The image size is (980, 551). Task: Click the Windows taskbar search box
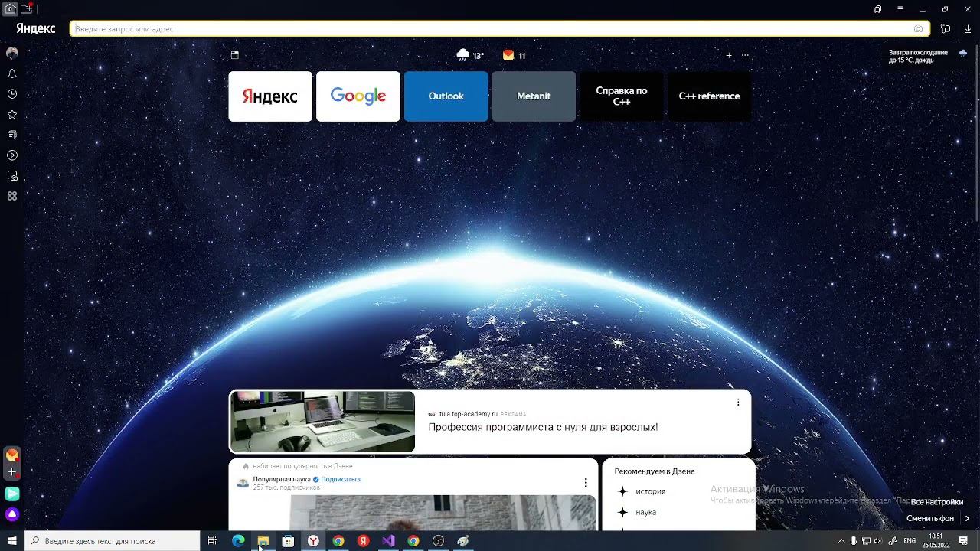click(x=113, y=541)
